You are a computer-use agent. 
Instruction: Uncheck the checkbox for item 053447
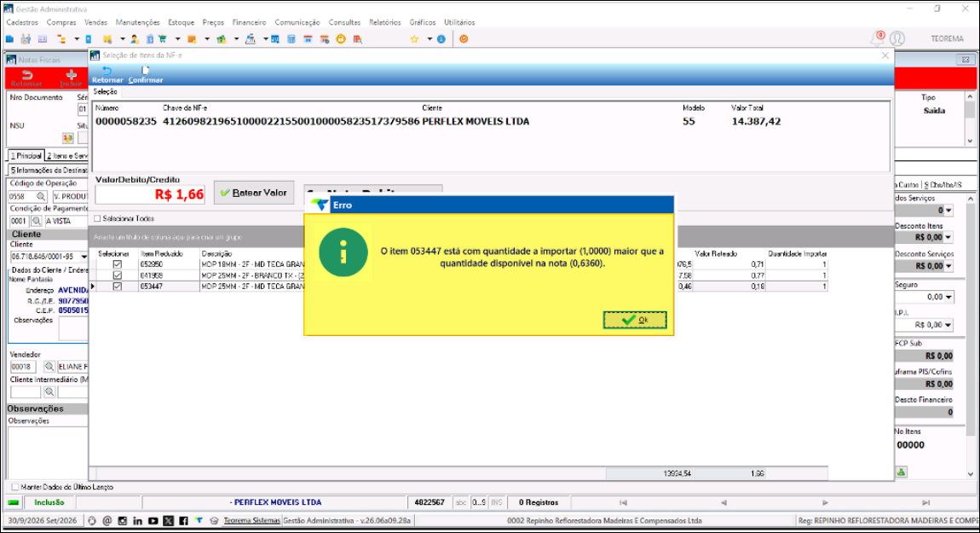[x=117, y=287]
